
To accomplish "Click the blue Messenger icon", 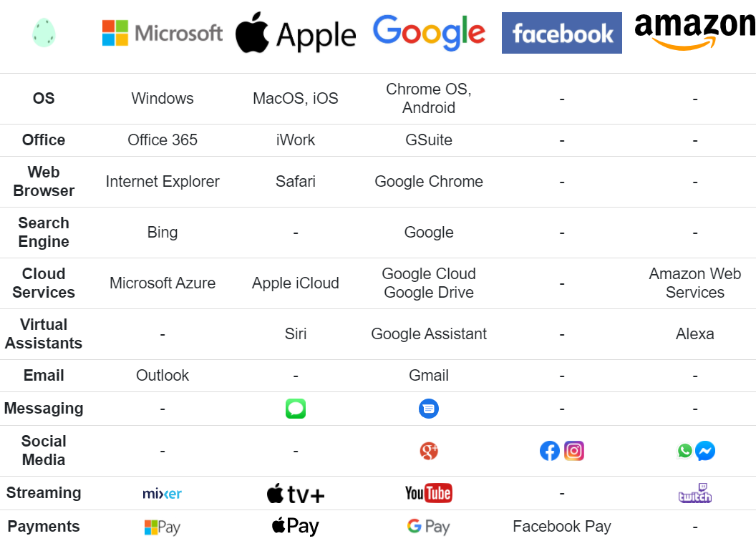I will (705, 451).
